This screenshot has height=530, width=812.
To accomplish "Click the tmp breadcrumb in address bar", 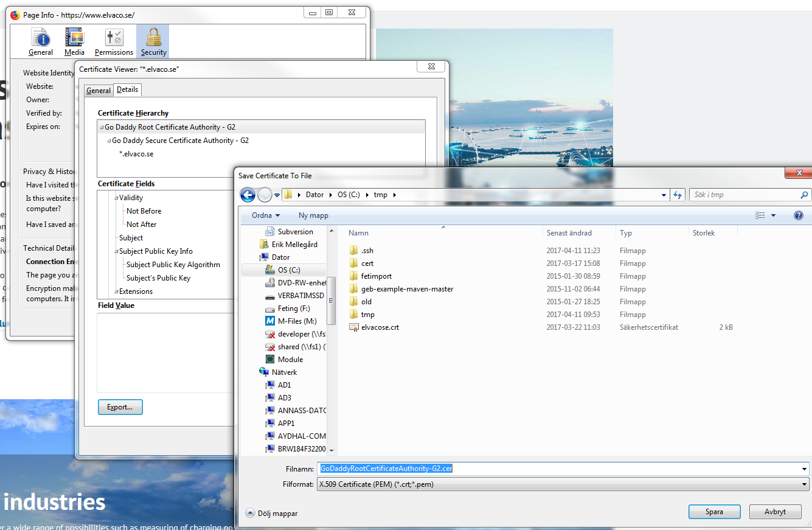I will tap(380, 195).
